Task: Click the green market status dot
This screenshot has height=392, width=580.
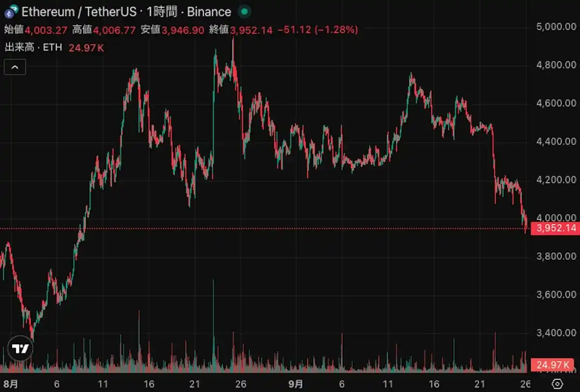Action: pos(245,12)
